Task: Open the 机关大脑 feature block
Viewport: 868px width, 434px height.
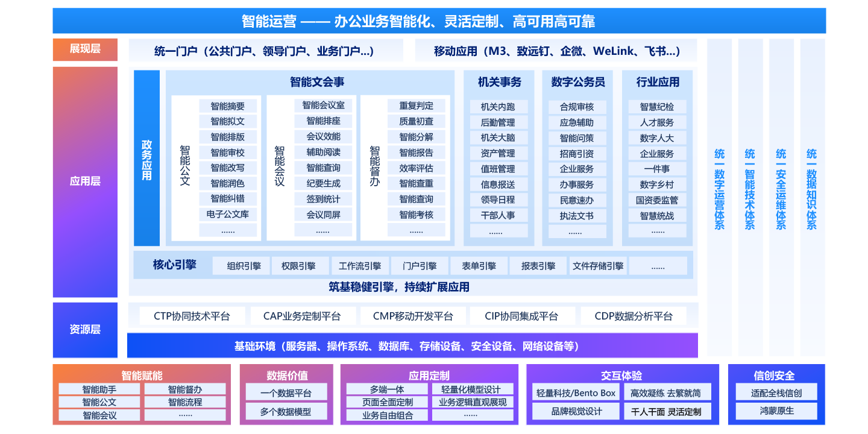Action: [498, 136]
